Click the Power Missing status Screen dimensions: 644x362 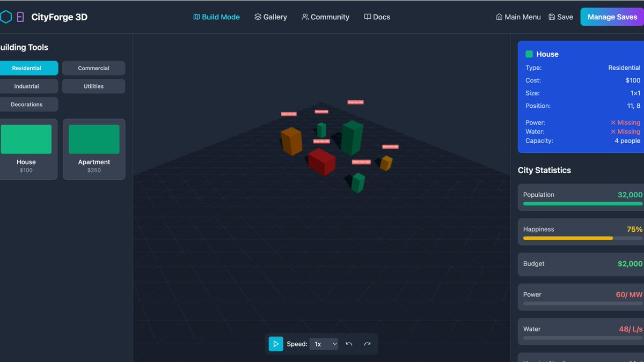[x=625, y=123]
